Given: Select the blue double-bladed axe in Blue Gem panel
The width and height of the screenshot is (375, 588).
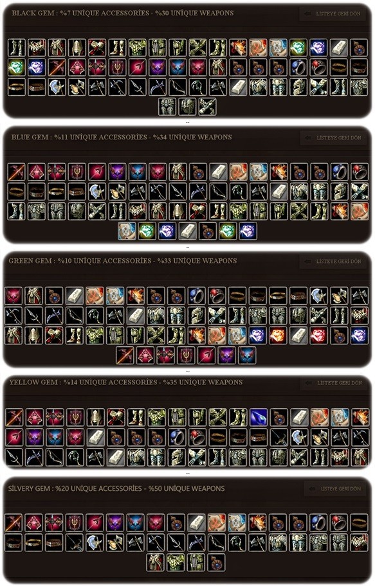Looking at the screenshot, I should (x=97, y=192).
